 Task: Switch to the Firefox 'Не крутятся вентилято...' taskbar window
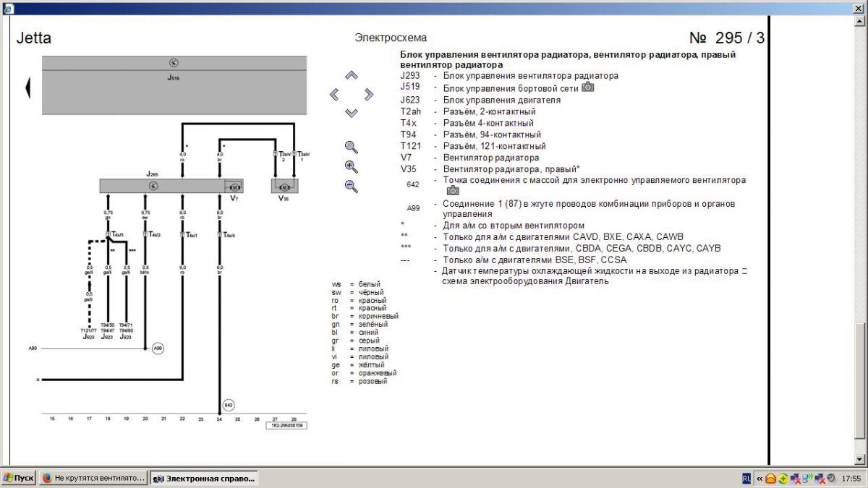click(93, 478)
